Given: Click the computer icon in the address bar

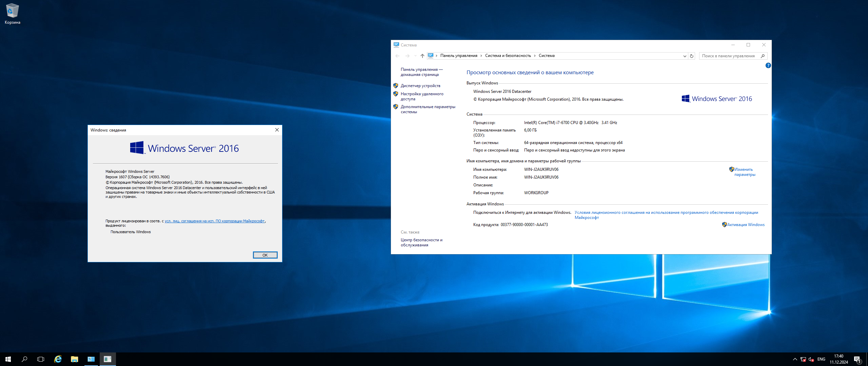Looking at the screenshot, I should [x=431, y=56].
